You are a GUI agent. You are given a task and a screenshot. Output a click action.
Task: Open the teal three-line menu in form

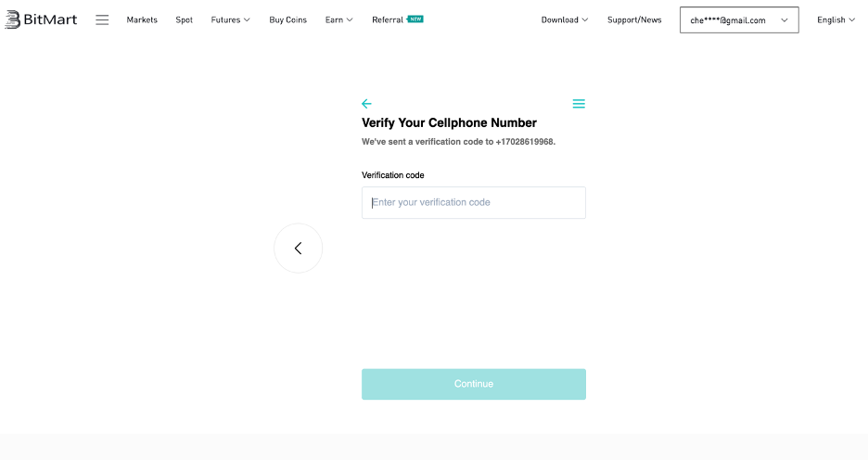pos(579,104)
